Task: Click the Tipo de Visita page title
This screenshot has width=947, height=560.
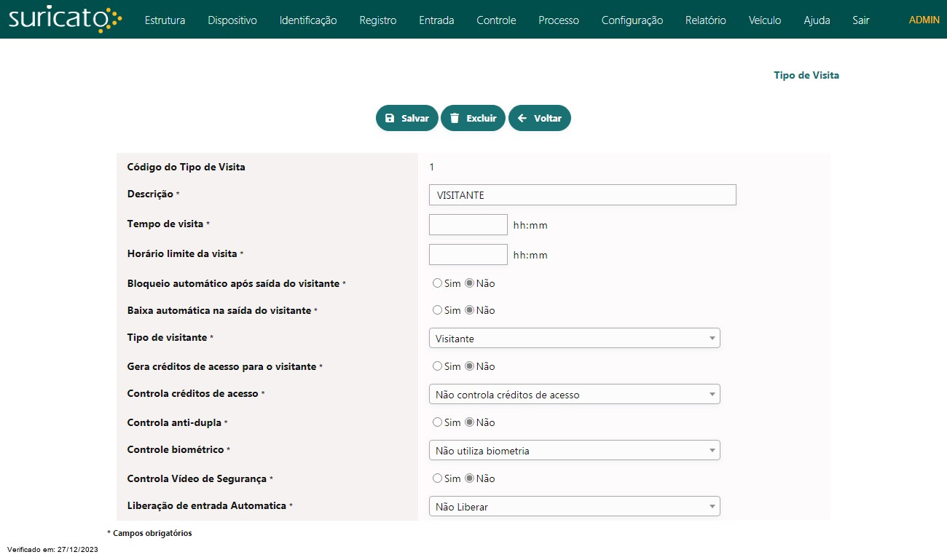Action: (806, 75)
